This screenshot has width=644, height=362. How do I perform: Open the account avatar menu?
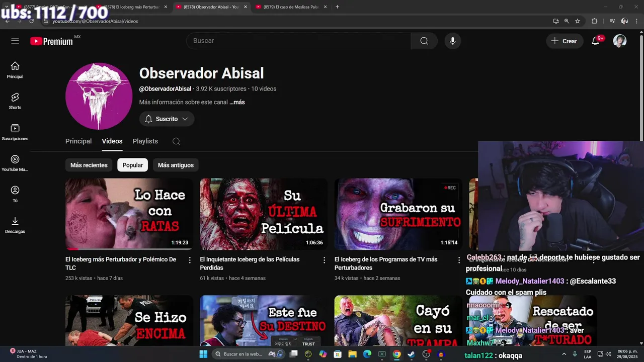620,41
